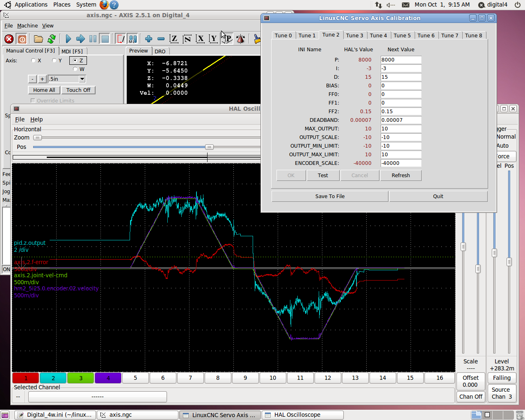Viewport: 525px width, 420px height.
Task: Open a G-code file using folder icon
Action: 39,39
